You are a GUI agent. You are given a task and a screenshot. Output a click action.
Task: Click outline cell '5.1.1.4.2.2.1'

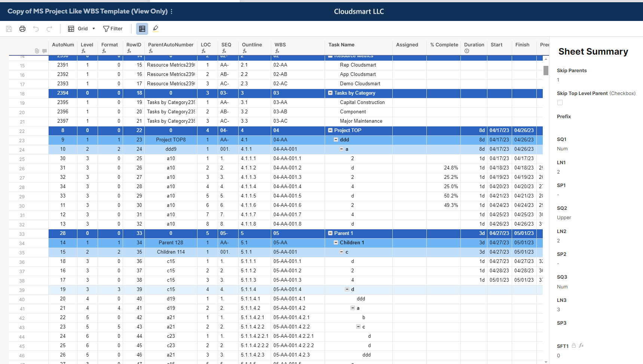tap(254, 336)
